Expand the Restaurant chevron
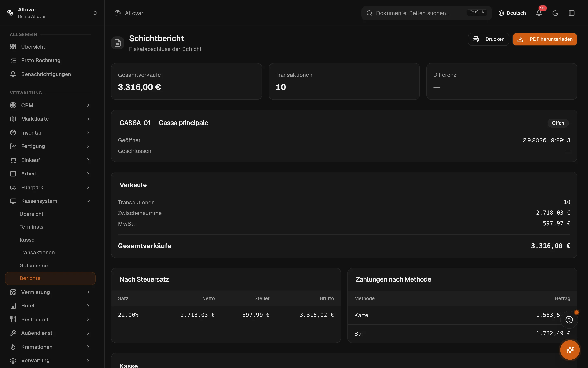This screenshot has width=588, height=368. (x=88, y=319)
